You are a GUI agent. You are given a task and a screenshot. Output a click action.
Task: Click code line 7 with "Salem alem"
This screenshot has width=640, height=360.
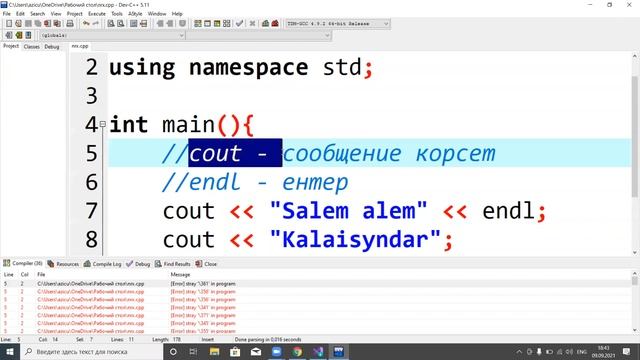tap(354, 211)
